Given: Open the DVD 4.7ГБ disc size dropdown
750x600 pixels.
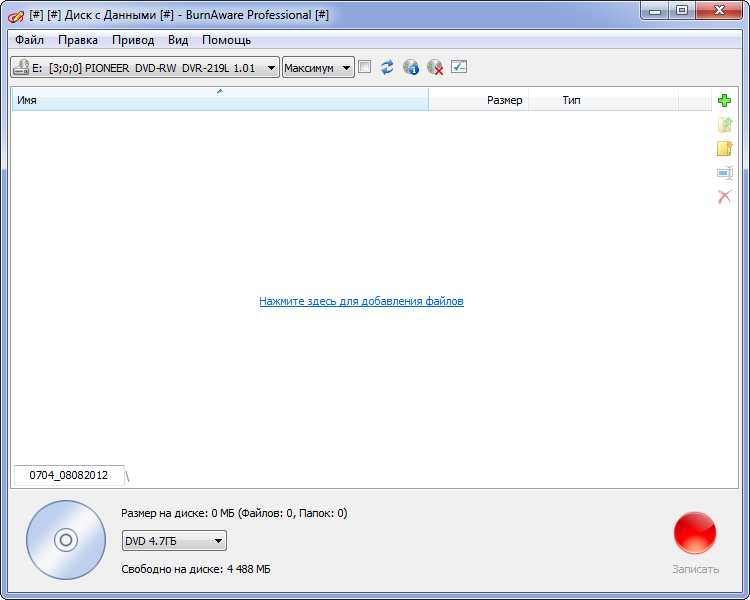Looking at the screenshot, I should [174, 541].
